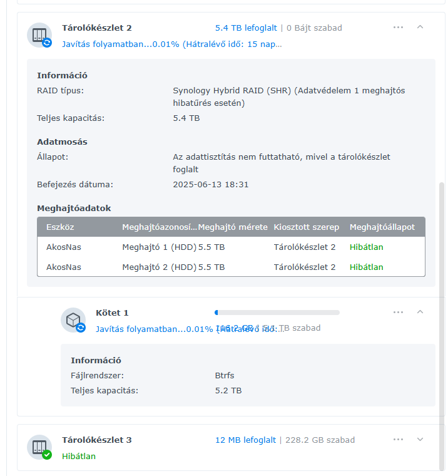Click the Tárolókészlet 3 storage pool icon

point(39,447)
